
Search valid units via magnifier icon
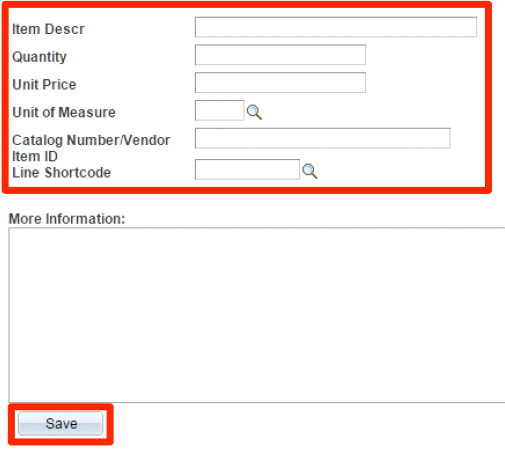coord(254,112)
